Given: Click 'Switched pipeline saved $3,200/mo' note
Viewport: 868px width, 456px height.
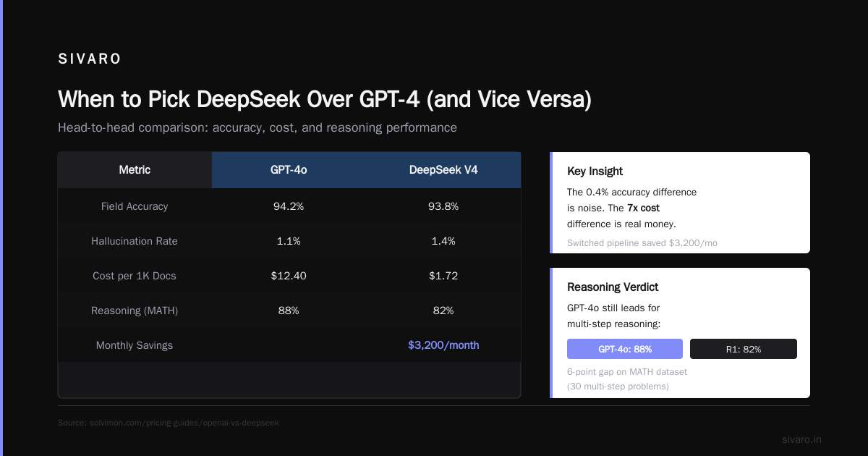Looking at the screenshot, I should click(x=642, y=243).
